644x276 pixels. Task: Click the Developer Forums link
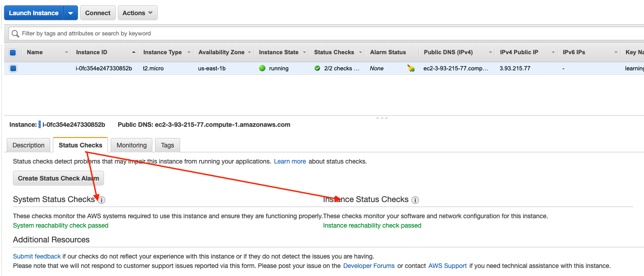tap(368, 265)
